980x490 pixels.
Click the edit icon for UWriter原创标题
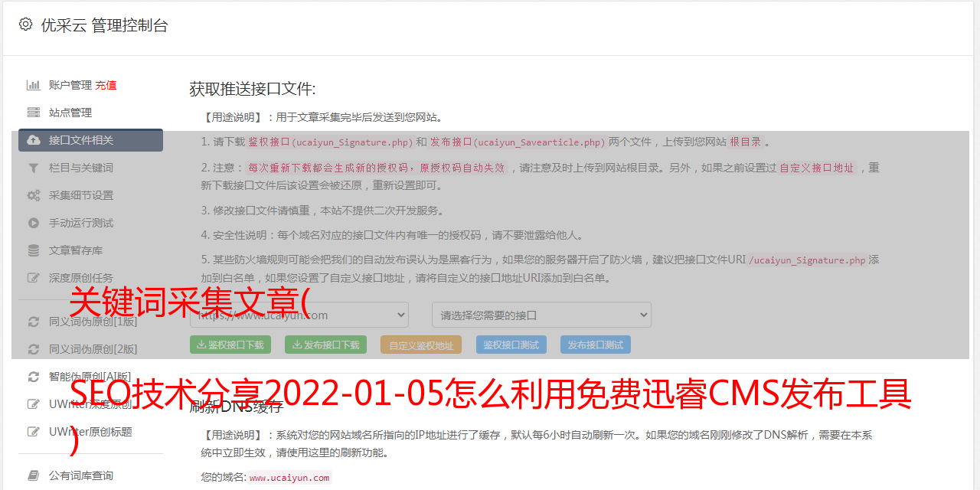click(x=34, y=432)
